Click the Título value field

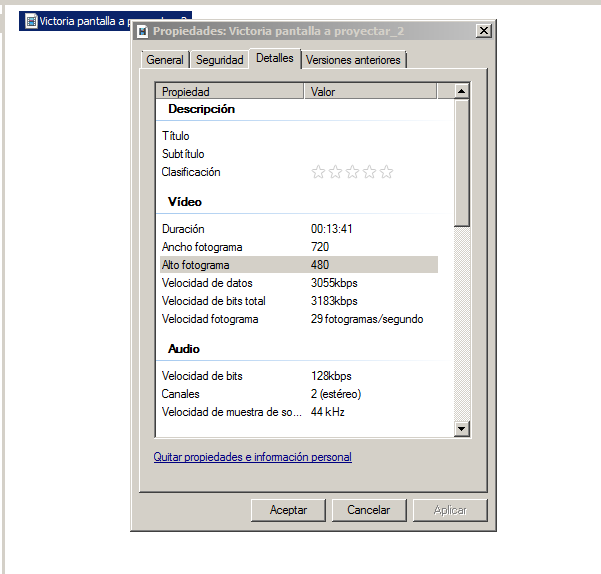coord(370,136)
